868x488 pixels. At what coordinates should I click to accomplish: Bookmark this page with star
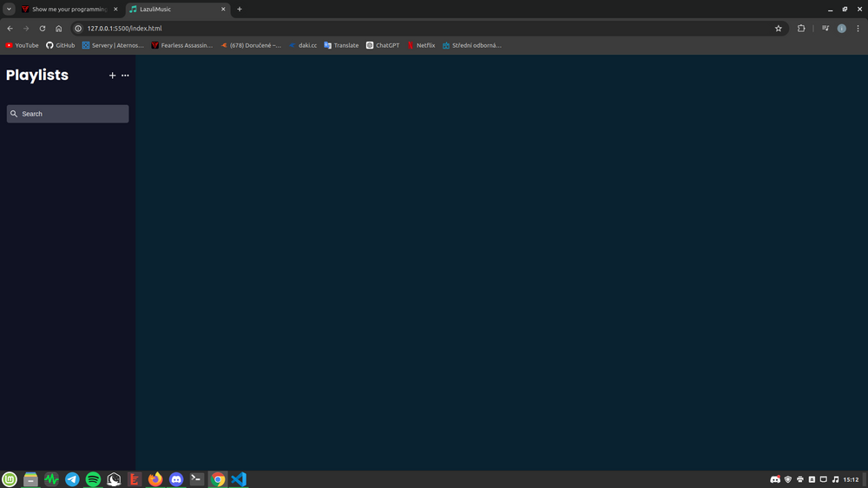[x=779, y=29]
